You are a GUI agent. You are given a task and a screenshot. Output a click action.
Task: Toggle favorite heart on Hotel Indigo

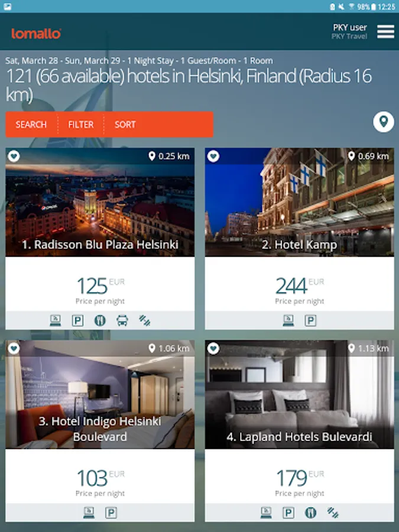coord(14,348)
